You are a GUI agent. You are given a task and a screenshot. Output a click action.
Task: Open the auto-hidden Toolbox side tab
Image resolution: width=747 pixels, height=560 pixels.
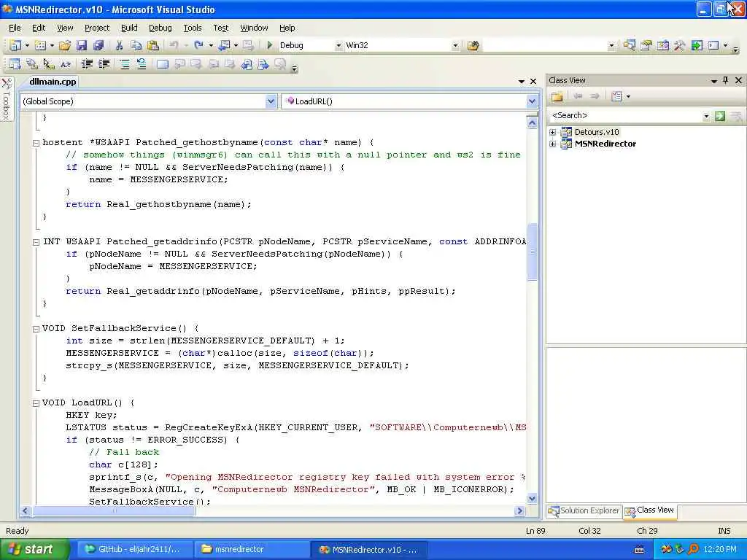pos(6,99)
